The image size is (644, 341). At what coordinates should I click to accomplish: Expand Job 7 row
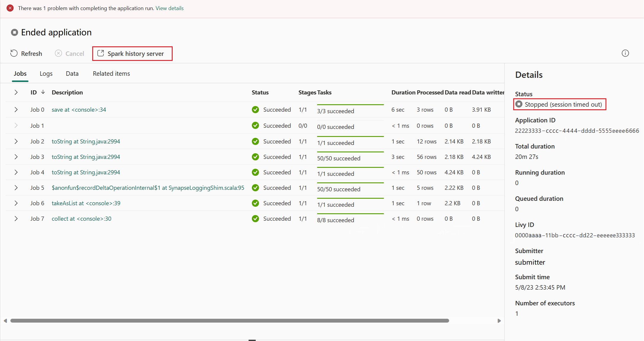pyautogui.click(x=16, y=219)
